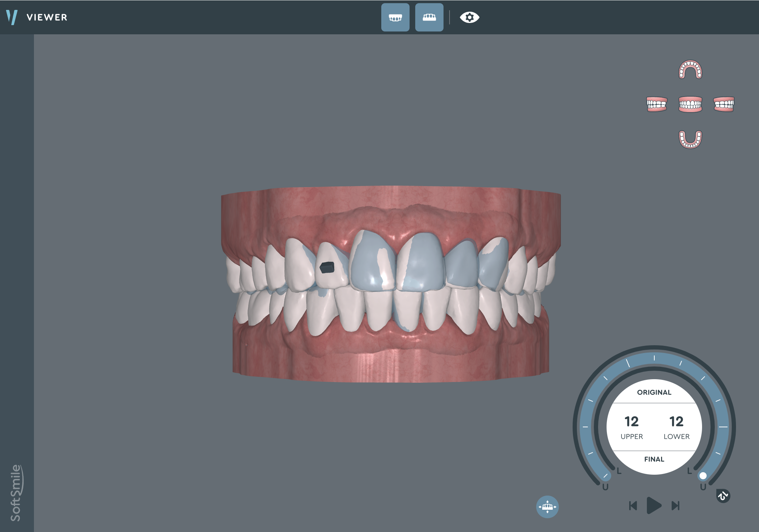This screenshot has height=532, width=759.
Task: Toggle lower jaw visibility button
Action: tap(429, 17)
